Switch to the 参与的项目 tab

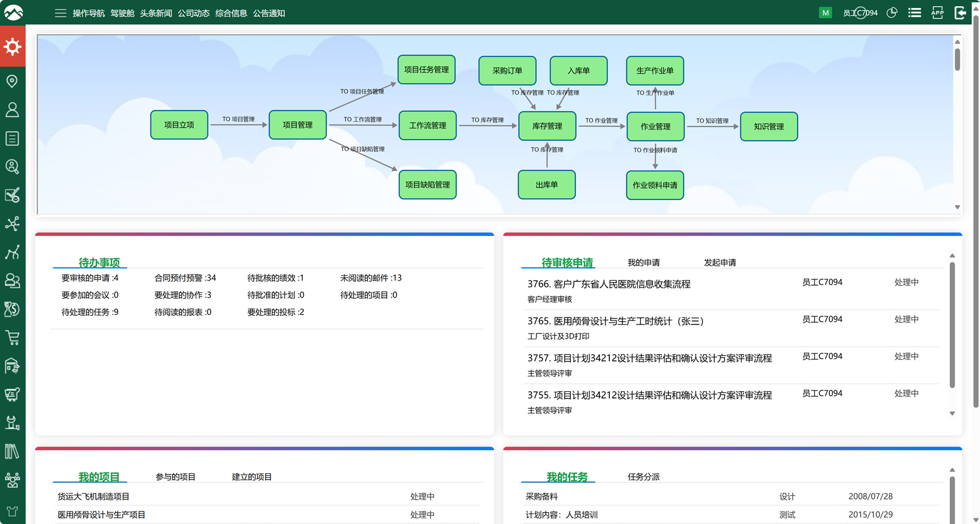point(175,477)
